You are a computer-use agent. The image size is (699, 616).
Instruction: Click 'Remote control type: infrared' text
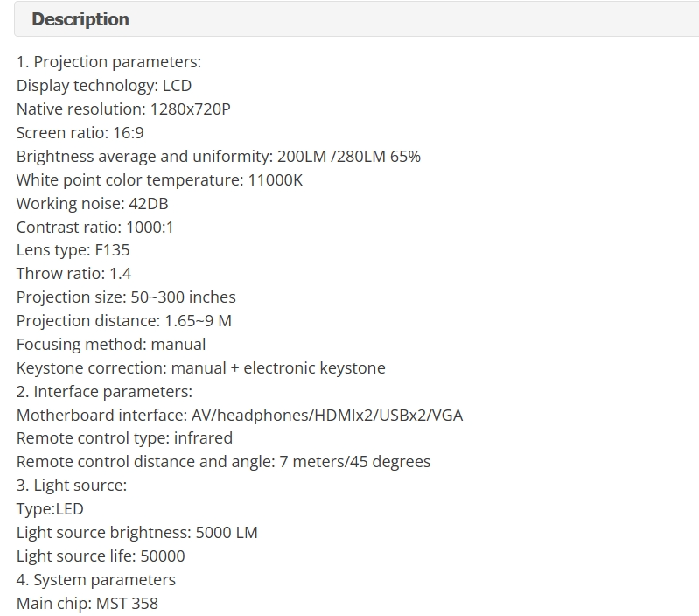124,438
